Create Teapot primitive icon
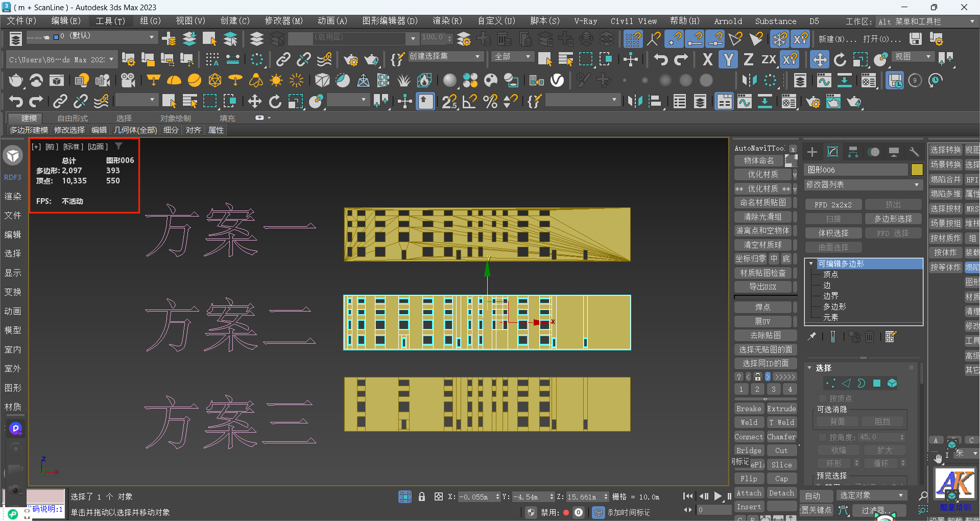Viewport: 980px width, 521px height. coord(16,80)
